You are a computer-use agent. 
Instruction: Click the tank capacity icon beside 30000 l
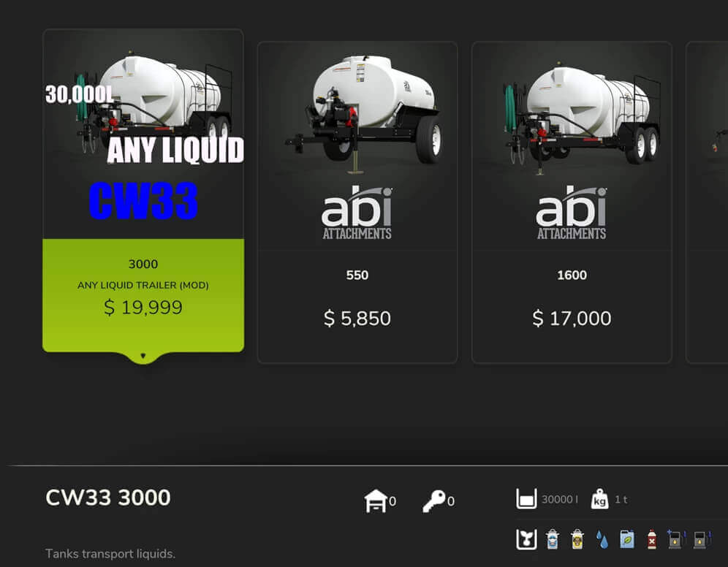pyautogui.click(x=526, y=499)
